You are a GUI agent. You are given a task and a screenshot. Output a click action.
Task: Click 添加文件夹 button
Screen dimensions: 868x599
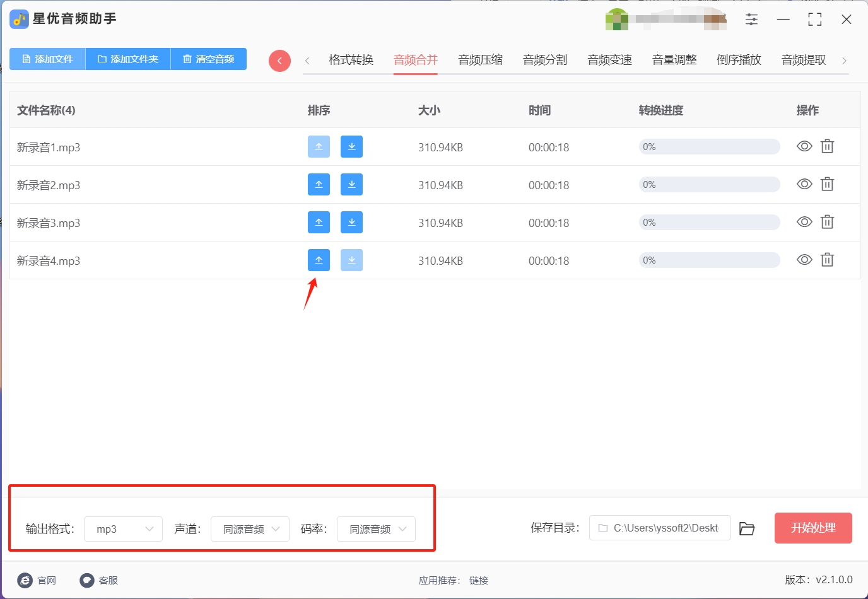click(128, 59)
